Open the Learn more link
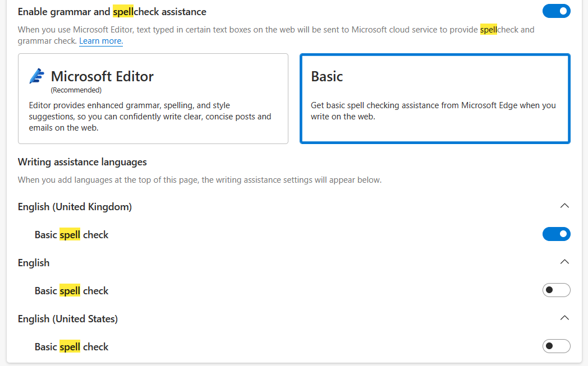Screen dimensions: 588x366 click(x=101, y=41)
